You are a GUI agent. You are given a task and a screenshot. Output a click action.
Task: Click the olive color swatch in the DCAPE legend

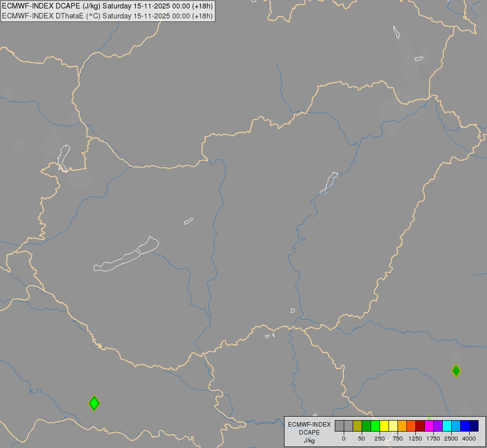pyautogui.click(x=357, y=426)
